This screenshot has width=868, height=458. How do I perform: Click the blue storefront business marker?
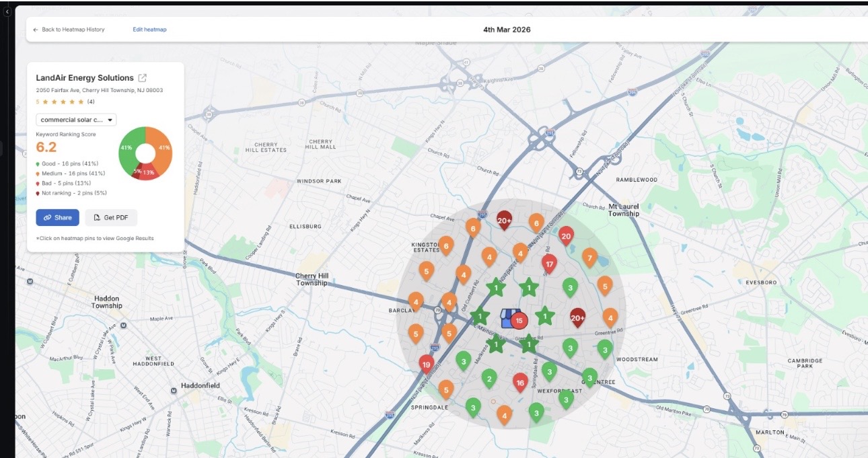507,317
